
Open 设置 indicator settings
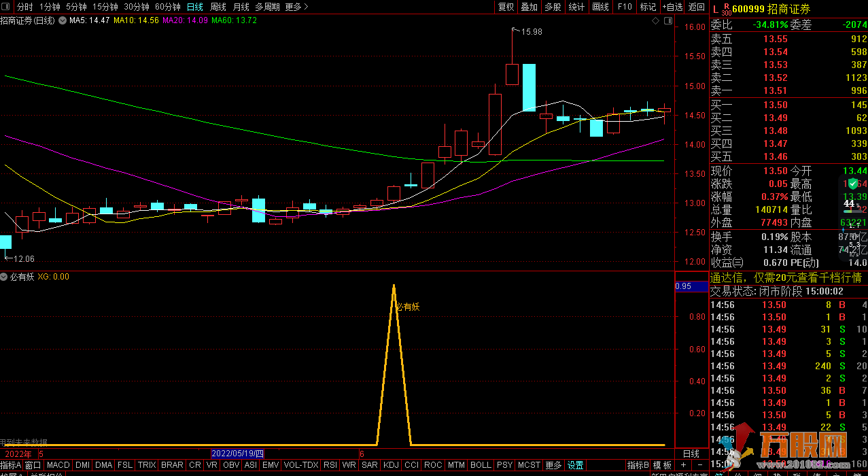click(576, 465)
